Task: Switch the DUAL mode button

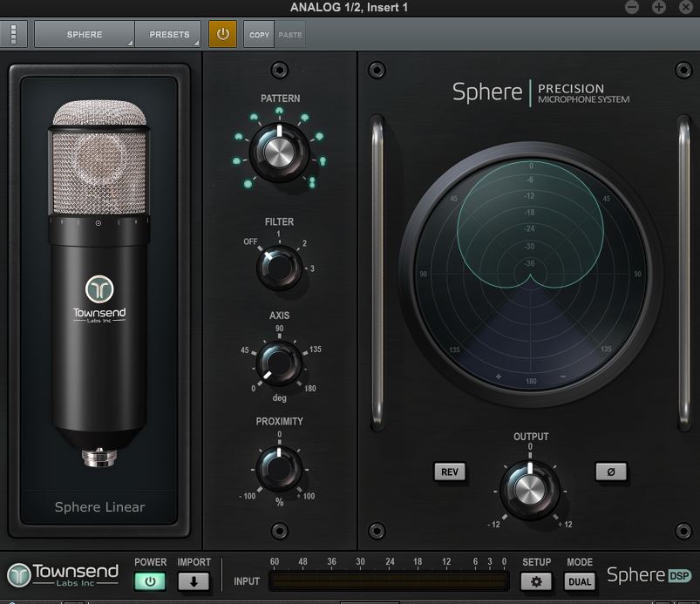Action: pyautogui.click(x=580, y=582)
